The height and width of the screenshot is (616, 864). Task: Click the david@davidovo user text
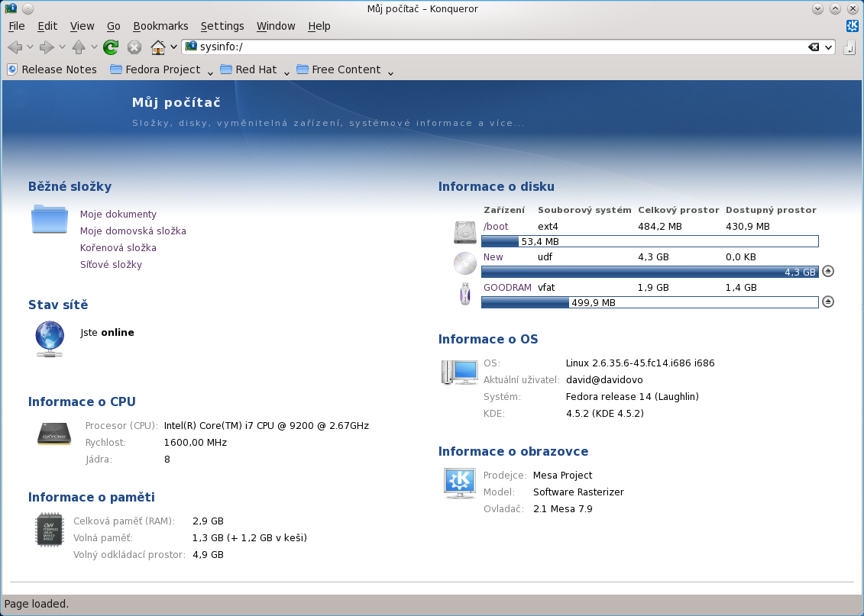click(x=604, y=380)
